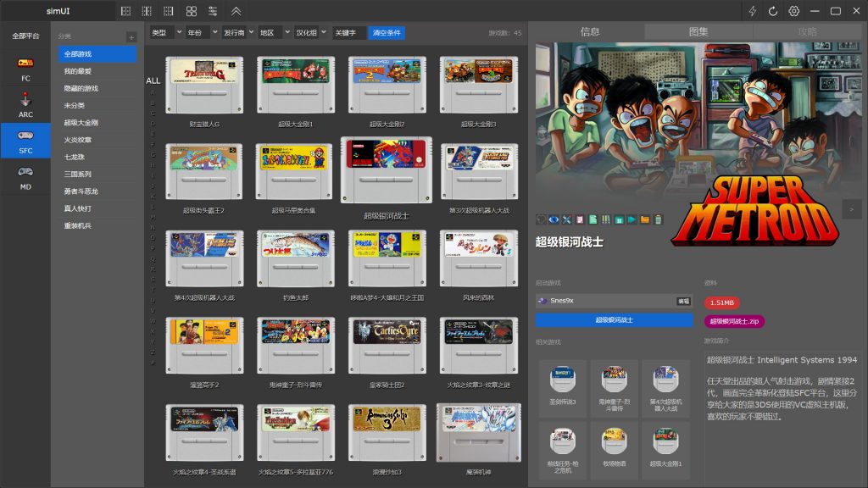Switch to the 图集 tab
The width and height of the screenshot is (868, 488).
pyautogui.click(x=698, y=32)
